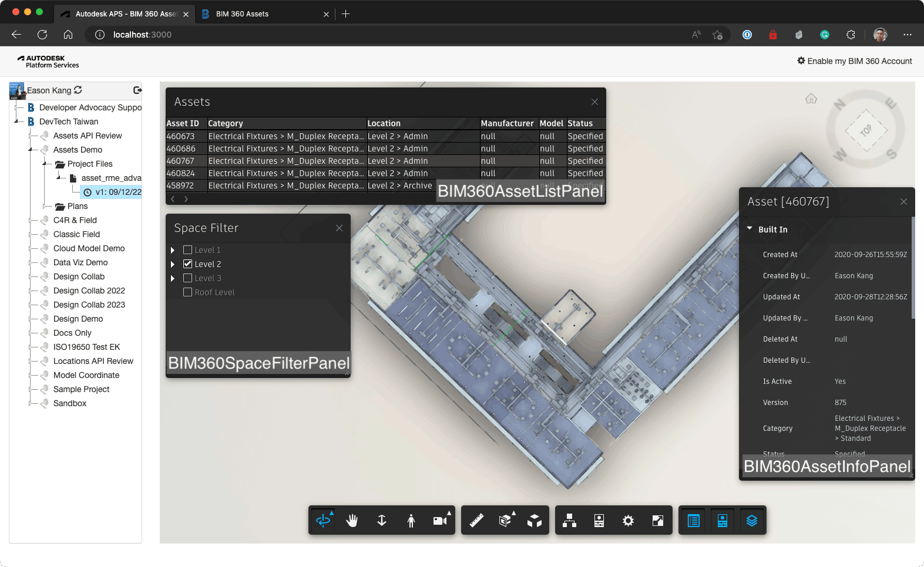Go to next page of Assets table

click(x=186, y=199)
